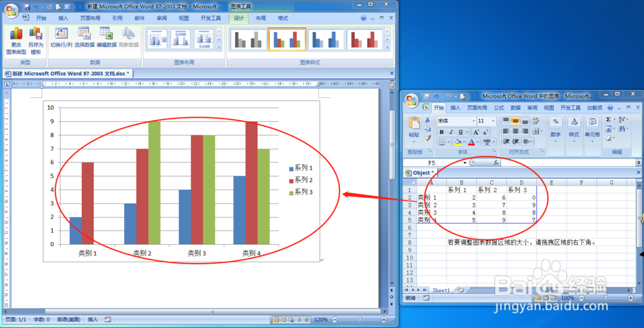The image size is (644, 328).
Task: Click Format Painter brush in Excel
Action: point(428,139)
